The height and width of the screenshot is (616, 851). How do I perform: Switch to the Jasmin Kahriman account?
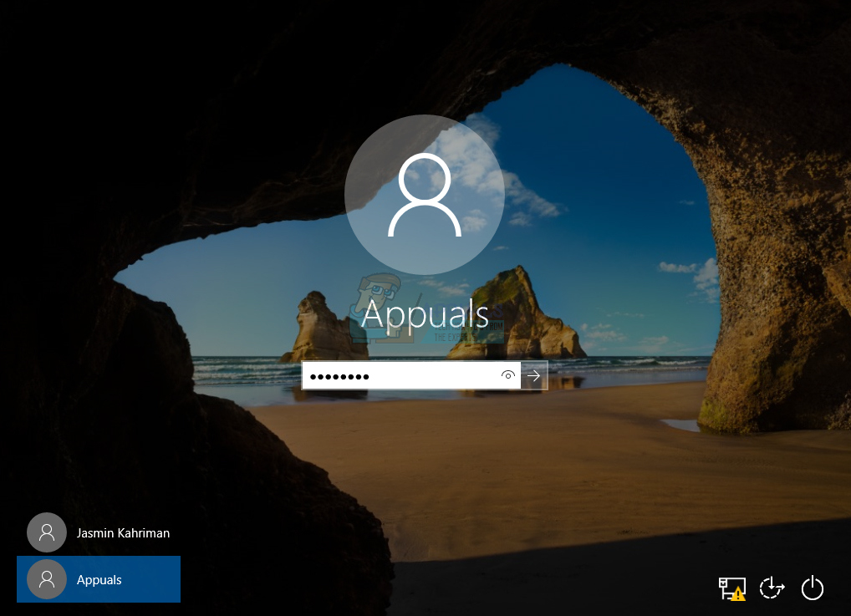99,532
